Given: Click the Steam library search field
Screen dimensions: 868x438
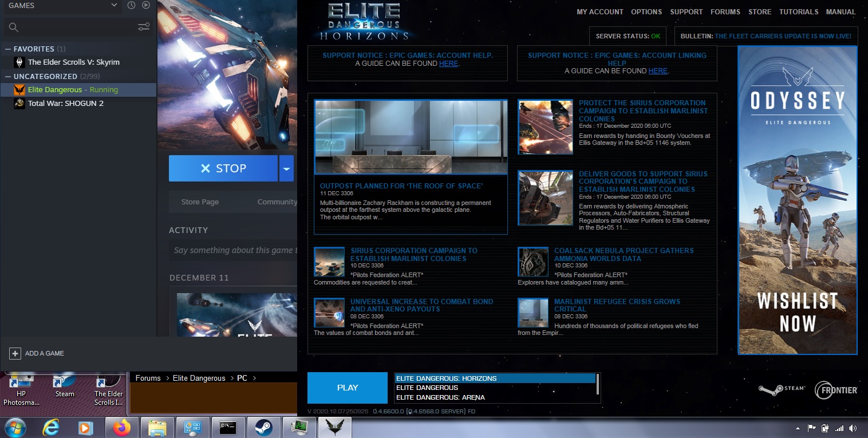Looking at the screenshot, I should click(x=78, y=27).
